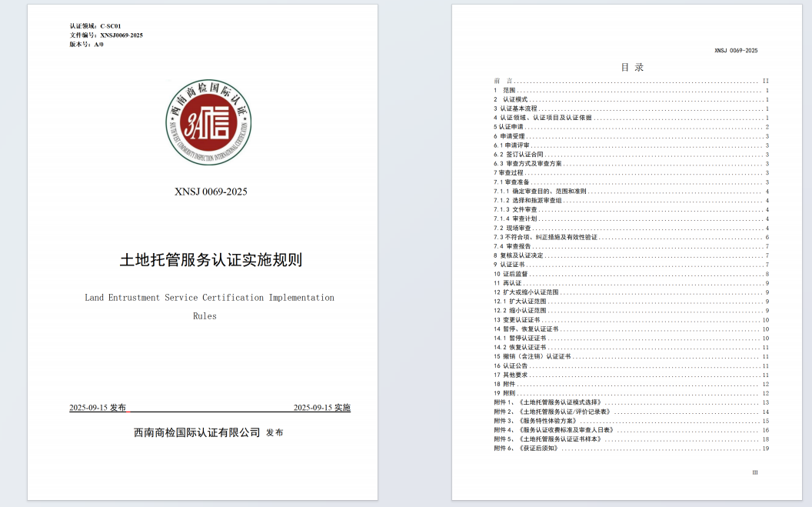Image resolution: width=812 pixels, height=507 pixels.
Task: Select entry '6.3 审查方式及审查方案'
Action: (631, 164)
